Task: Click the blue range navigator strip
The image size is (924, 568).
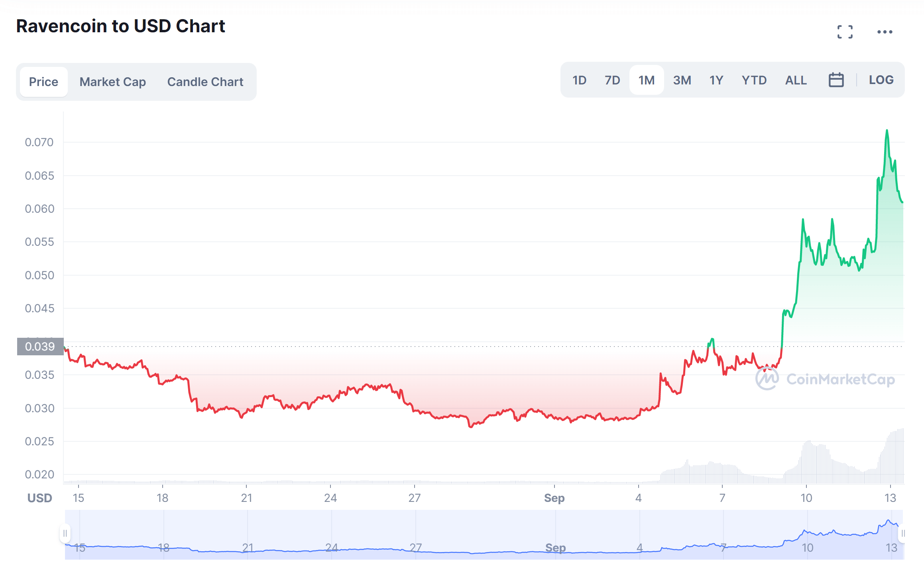Action: 478,538
